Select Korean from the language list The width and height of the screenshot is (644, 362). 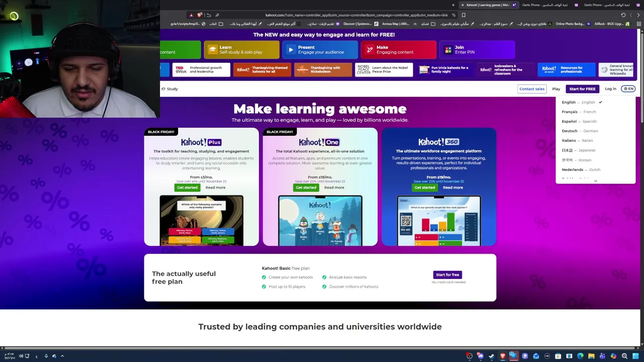pyautogui.click(x=596, y=160)
